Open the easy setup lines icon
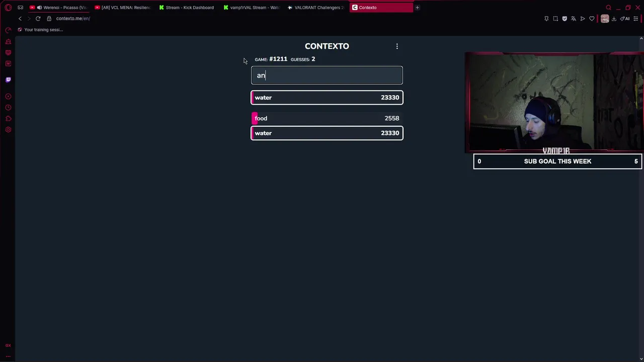The height and width of the screenshot is (362, 644). (x=636, y=19)
